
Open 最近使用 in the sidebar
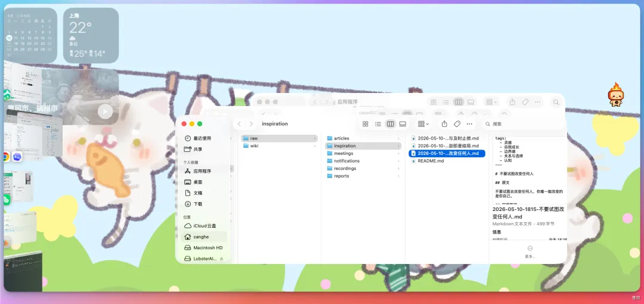click(x=202, y=138)
